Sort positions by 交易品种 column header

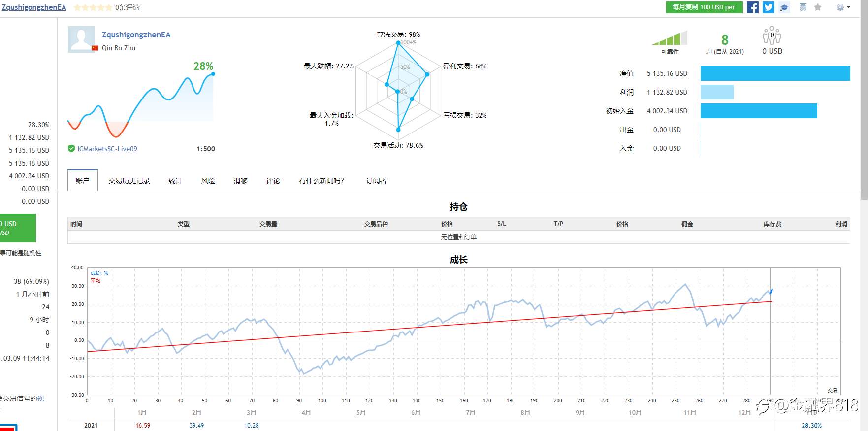coord(376,224)
